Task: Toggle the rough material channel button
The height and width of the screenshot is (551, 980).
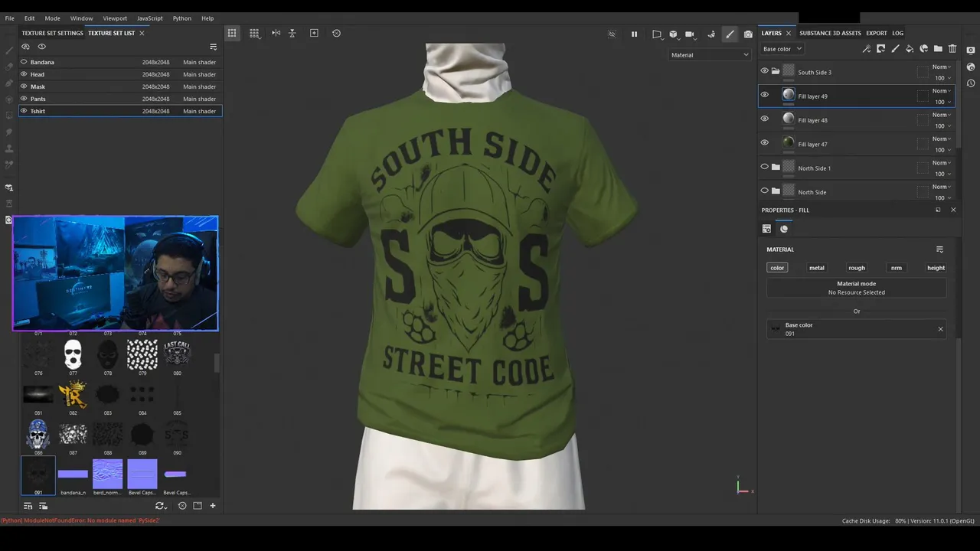Action: click(857, 268)
